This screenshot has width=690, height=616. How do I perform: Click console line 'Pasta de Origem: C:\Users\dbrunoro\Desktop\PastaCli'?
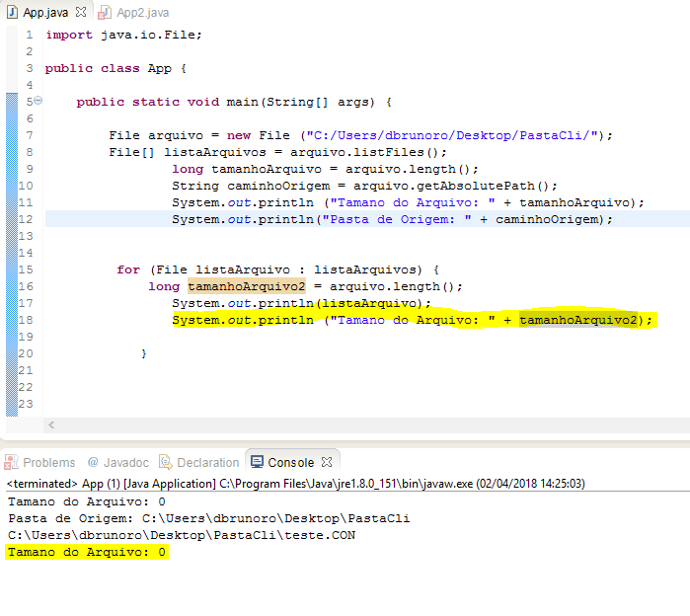(209, 518)
